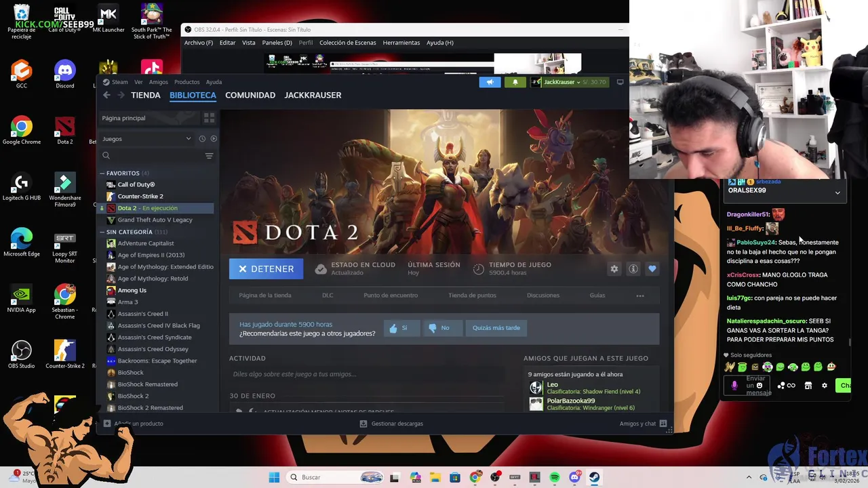The width and height of the screenshot is (868, 488).
Task: Open Steam notifications bell
Action: [x=515, y=82]
